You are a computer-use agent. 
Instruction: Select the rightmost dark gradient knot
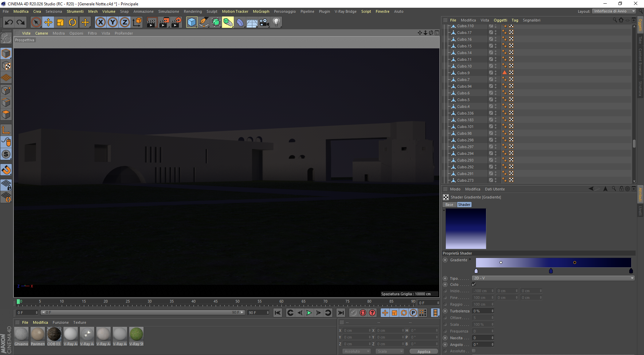(x=631, y=271)
